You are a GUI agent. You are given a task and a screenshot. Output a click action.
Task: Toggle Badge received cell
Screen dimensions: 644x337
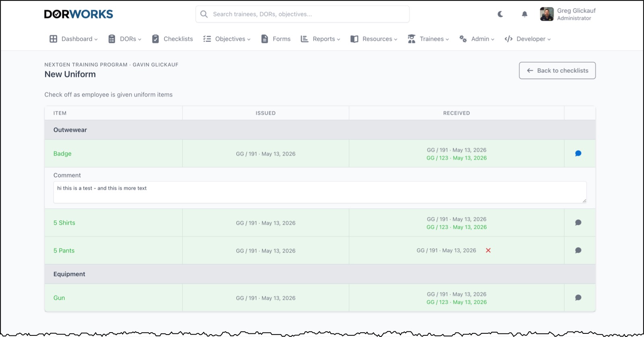[456, 154]
